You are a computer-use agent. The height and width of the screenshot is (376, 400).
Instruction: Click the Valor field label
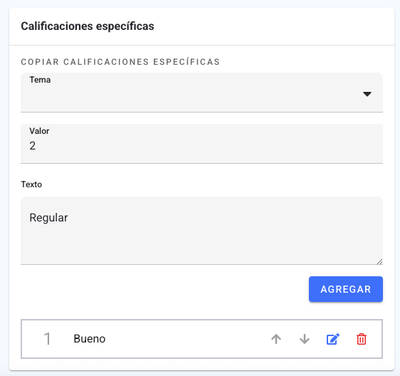click(39, 131)
